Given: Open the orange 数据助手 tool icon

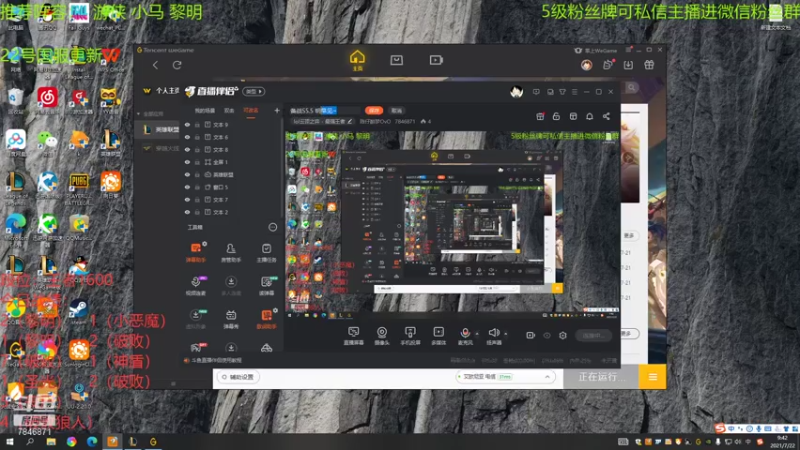Looking at the screenshot, I should click(266, 319).
